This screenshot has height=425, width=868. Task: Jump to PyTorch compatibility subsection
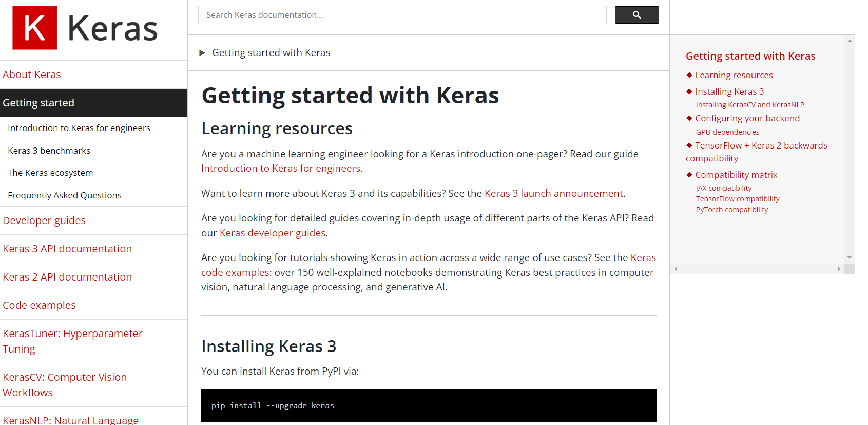click(x=732, y=210)
